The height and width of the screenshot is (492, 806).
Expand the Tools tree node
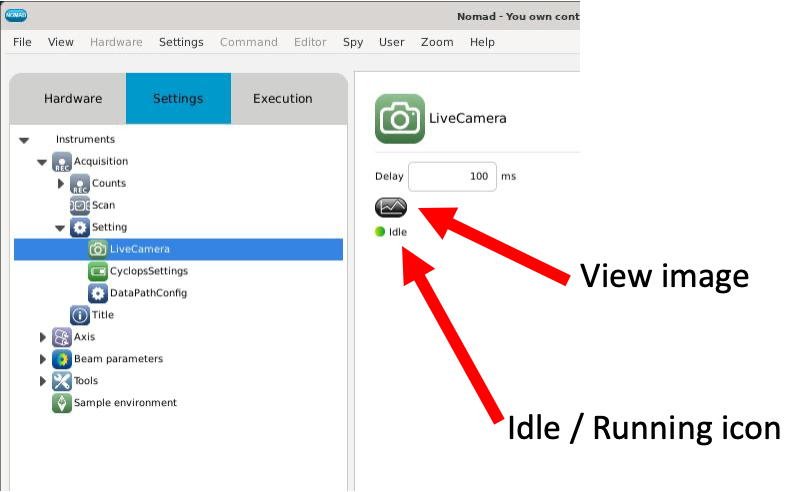click(42, 381)
